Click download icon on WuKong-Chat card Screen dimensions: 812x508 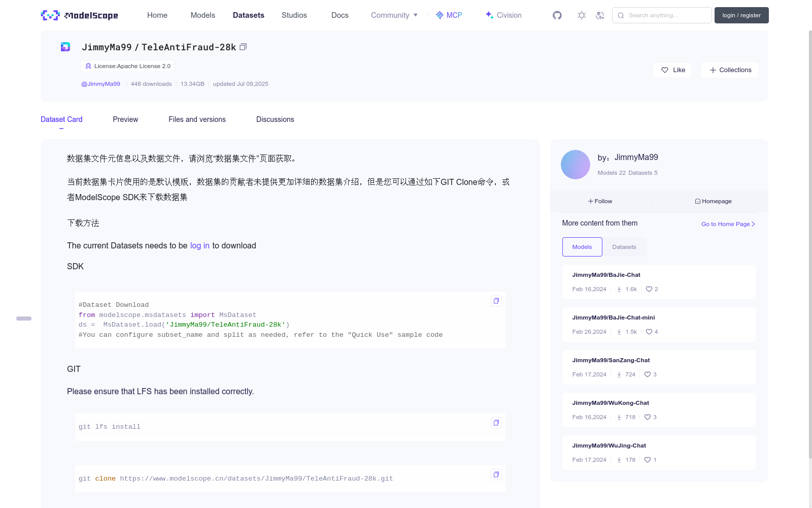coord(619,417)
